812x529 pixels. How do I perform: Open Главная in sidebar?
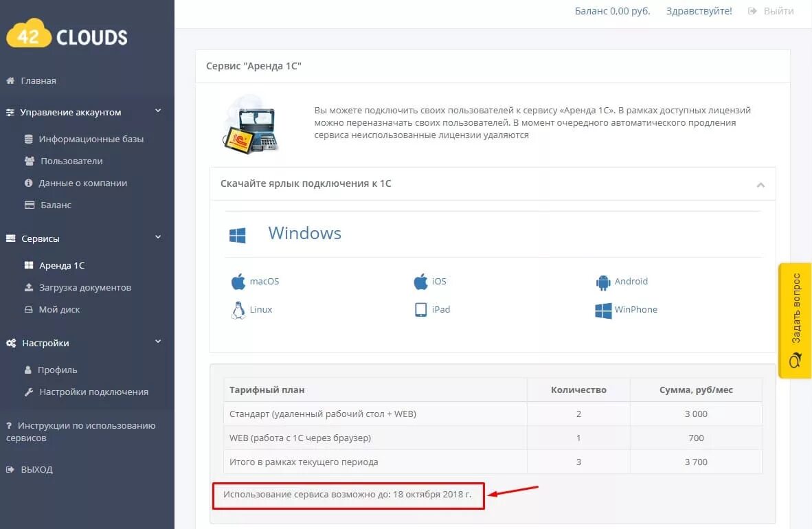click(38, 81)
